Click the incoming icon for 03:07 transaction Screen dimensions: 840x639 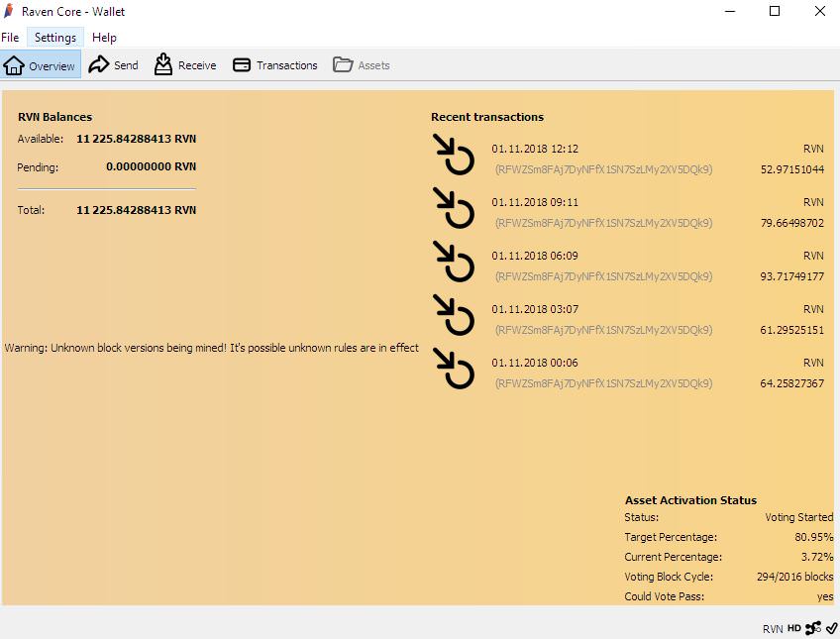[454, 315]
